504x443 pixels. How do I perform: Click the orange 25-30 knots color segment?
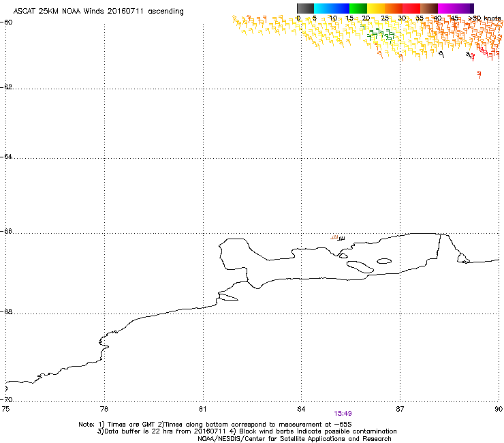[394, 8]
